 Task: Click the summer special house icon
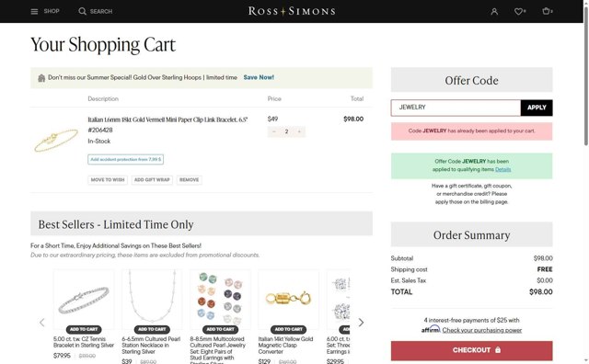(x=41, y=78)
